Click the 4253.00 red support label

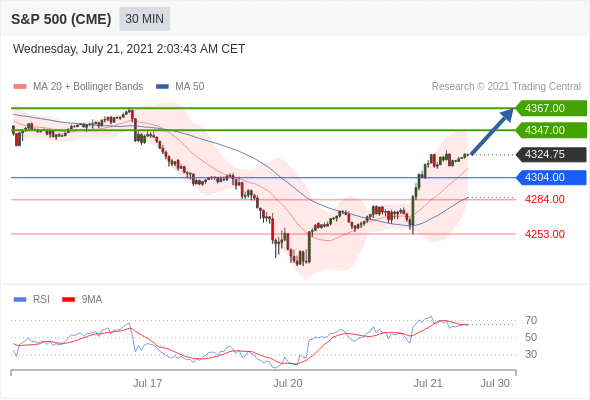tap(544, 234)
